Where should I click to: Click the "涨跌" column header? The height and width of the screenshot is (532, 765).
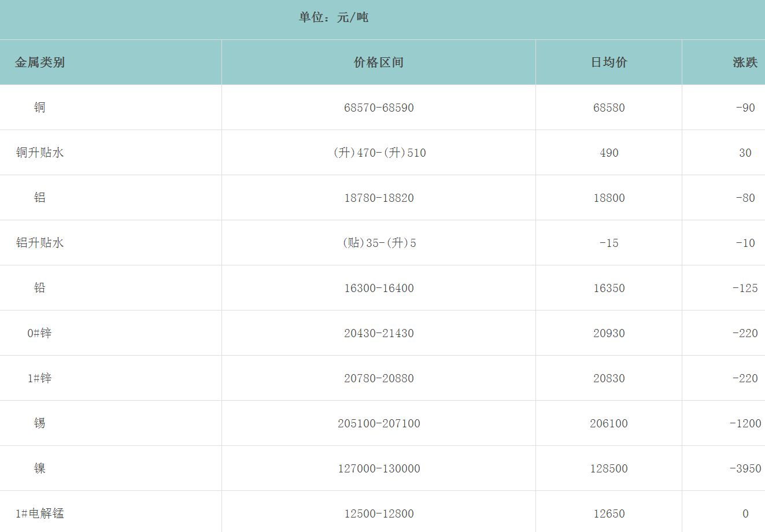coord(745,62)
